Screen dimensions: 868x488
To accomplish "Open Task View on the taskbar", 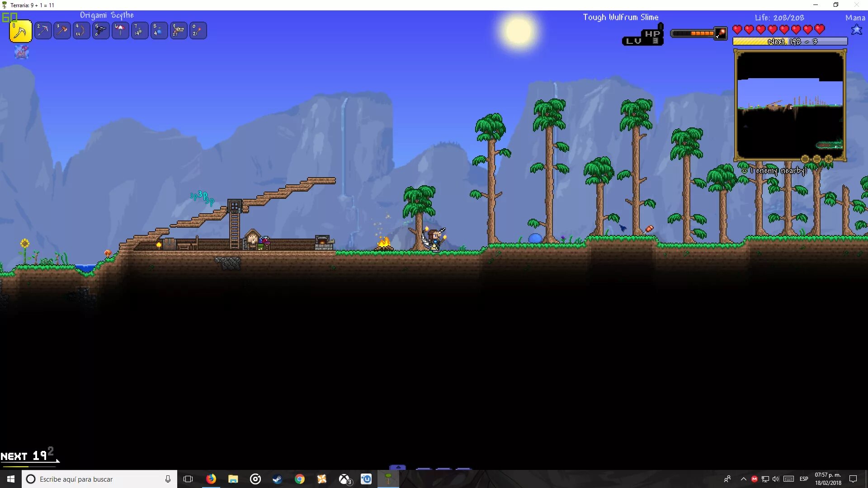I will [x=188, y=479].
